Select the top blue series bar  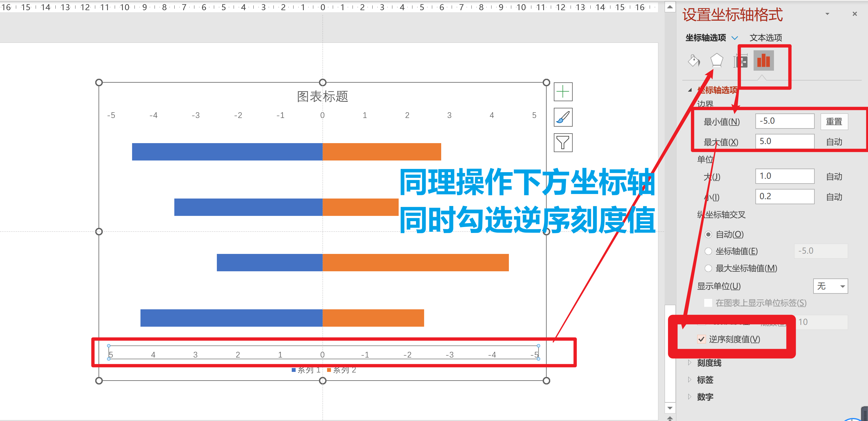pyautogui.click(x=227, y=152)
